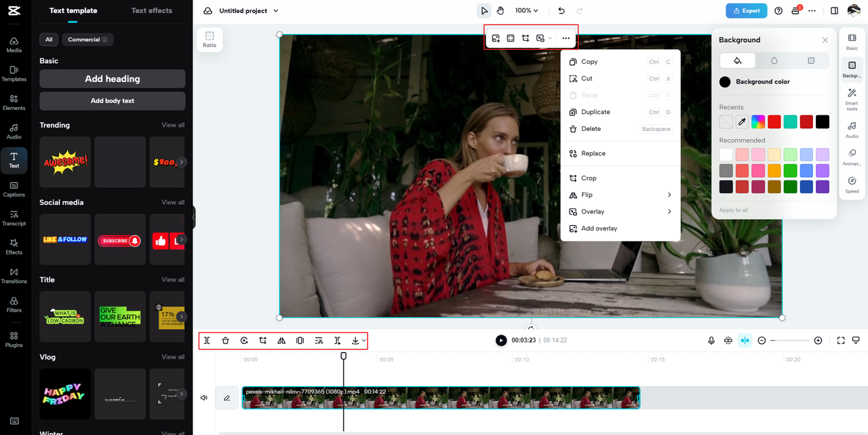Open the Animation panel on right sidebar
868x435 pixels.
pos(852,157)
